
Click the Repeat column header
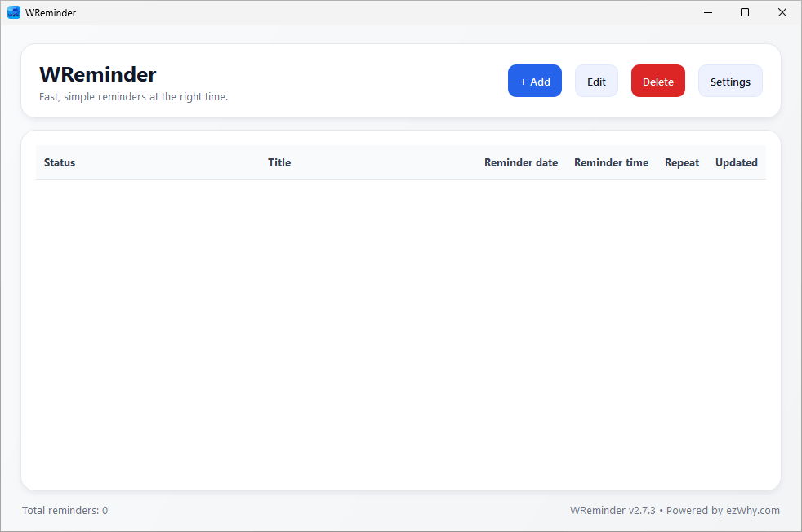click(682, 162)
